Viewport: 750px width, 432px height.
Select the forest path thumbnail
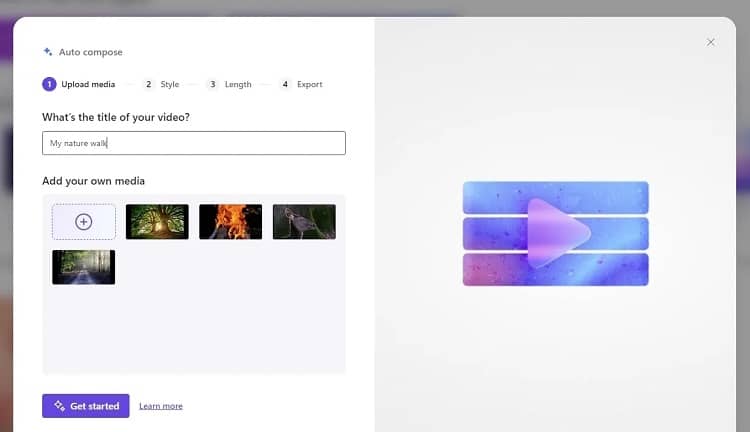(84, 267)
